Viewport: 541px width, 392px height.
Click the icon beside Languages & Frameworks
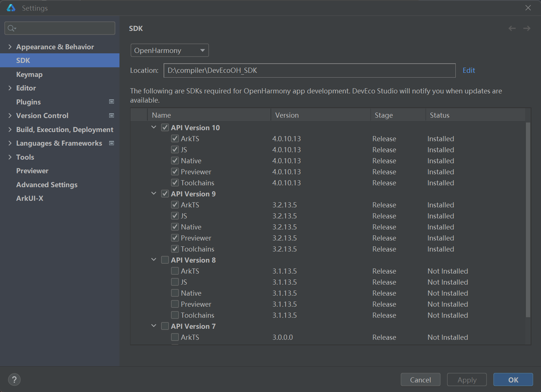click(112, 143)
